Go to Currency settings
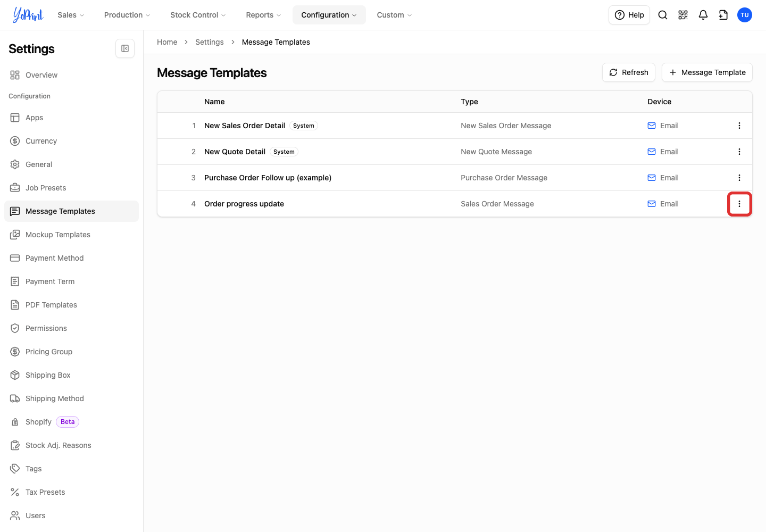 (71, 141)
